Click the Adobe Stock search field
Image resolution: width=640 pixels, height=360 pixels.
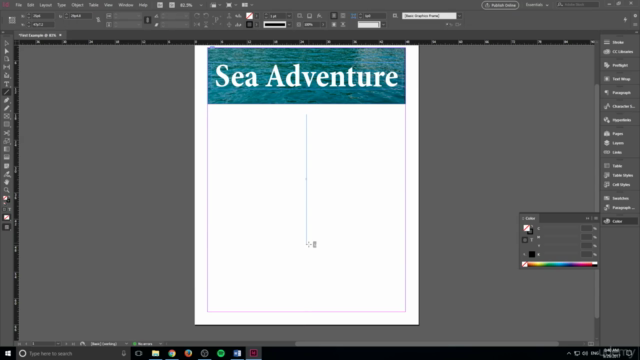coord(578,4)
